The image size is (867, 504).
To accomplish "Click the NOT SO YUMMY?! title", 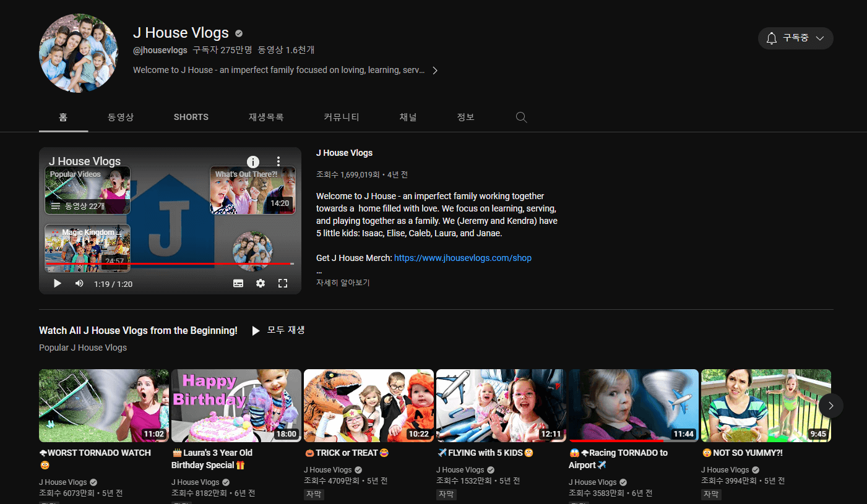I will (742, 453).
